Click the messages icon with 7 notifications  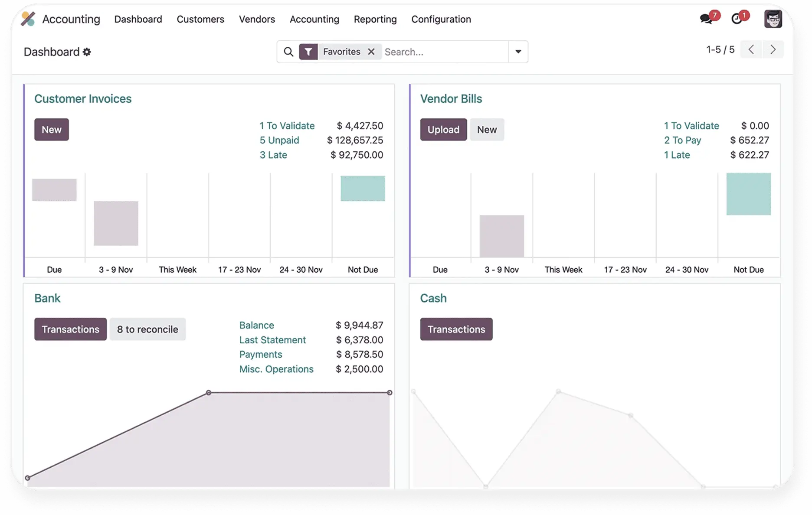point(706,19)
